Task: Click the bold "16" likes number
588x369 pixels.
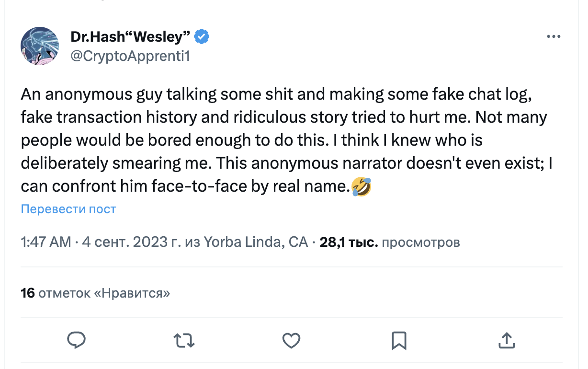Action: point(28,293)
